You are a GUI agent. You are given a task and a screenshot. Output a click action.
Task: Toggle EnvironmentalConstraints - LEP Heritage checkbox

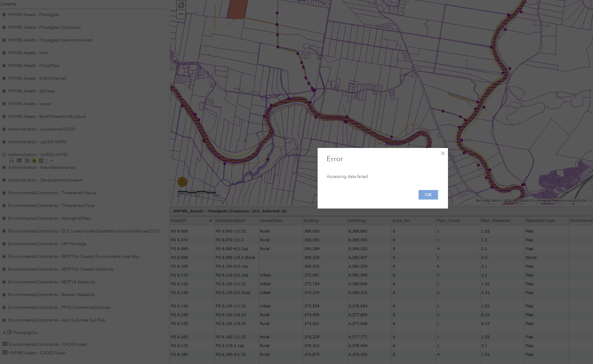[4, 244]
